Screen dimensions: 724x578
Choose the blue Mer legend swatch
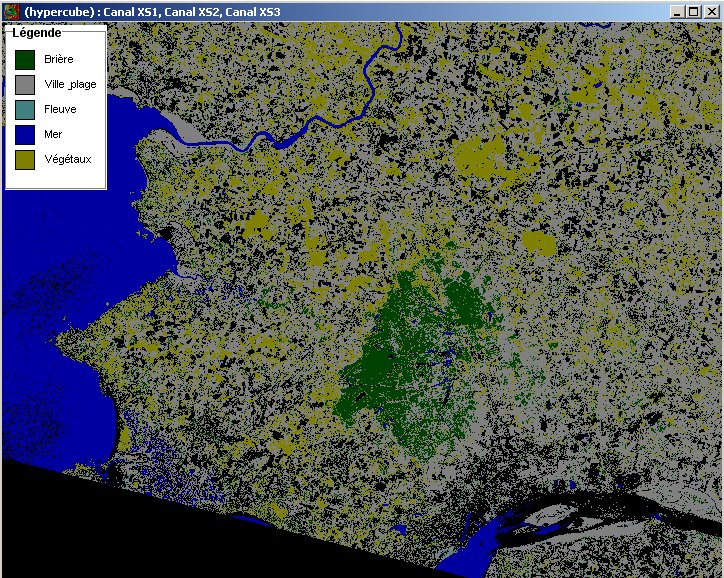(26, 134)
